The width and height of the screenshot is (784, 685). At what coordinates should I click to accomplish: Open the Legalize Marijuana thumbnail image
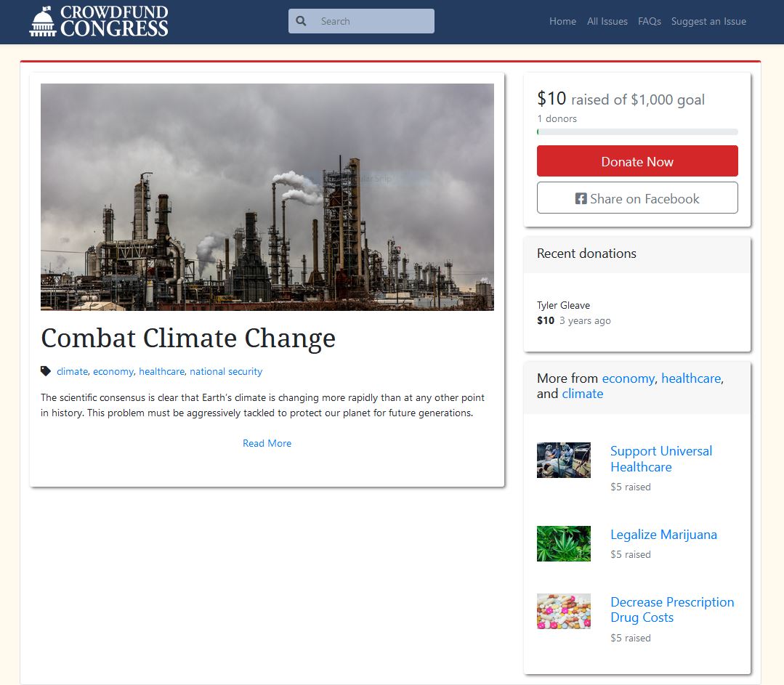pyautogui.click(x=563, y=543)
